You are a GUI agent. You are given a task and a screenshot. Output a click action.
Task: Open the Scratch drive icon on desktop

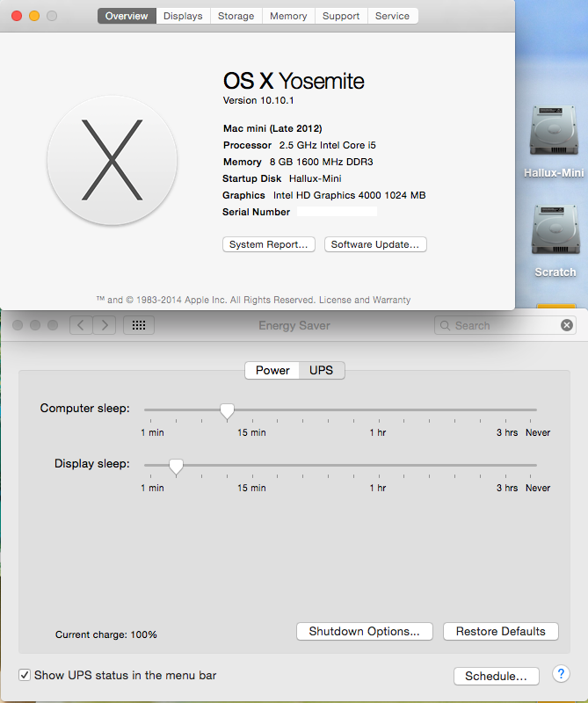[555, 230]
